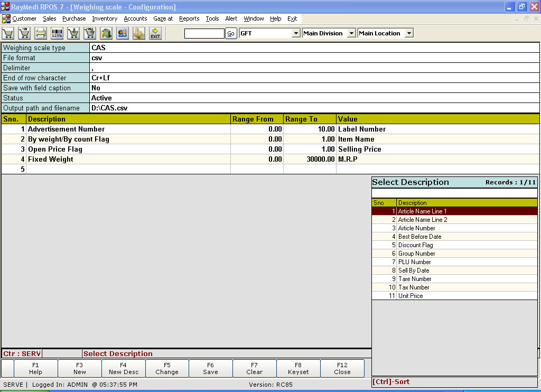541x392 pixels.
Task: Click the stacked packages toolbar icon
Action: (x=138, y=33)
